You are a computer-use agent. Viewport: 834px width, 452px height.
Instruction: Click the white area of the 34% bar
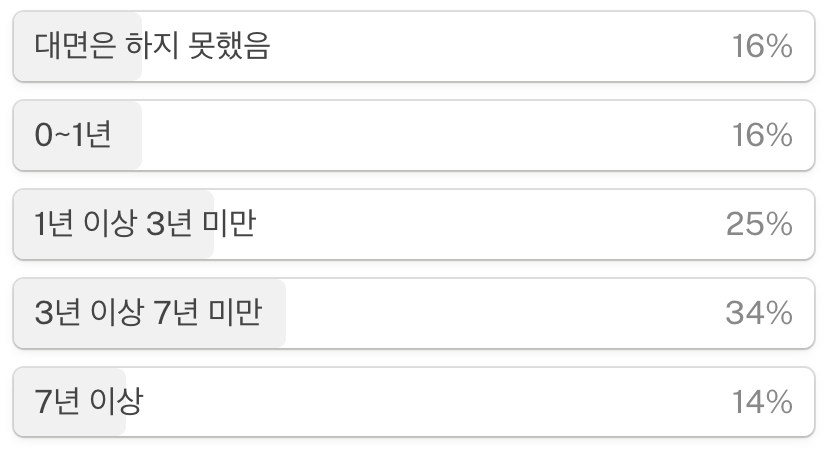(500, 313)
